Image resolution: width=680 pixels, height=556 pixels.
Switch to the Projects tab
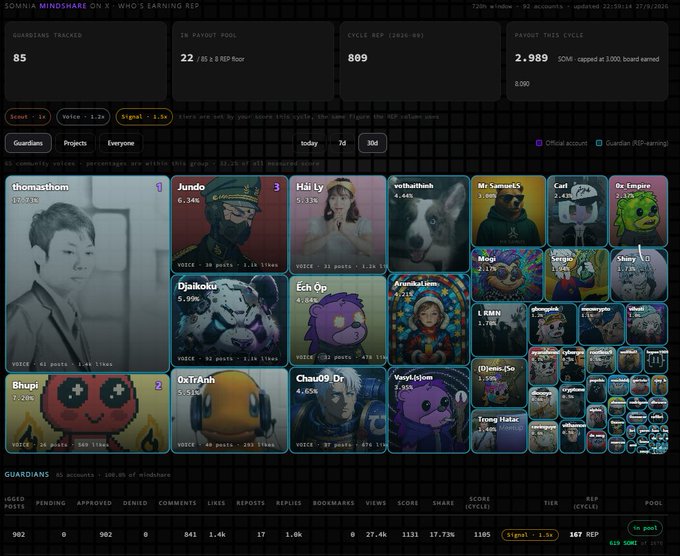pos(75,143)
